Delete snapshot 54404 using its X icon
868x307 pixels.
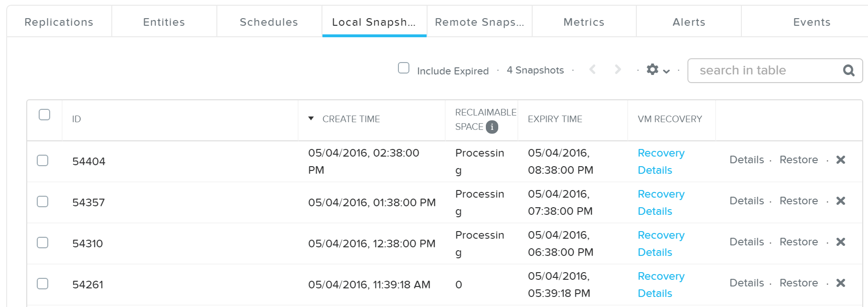pos(841,160)
